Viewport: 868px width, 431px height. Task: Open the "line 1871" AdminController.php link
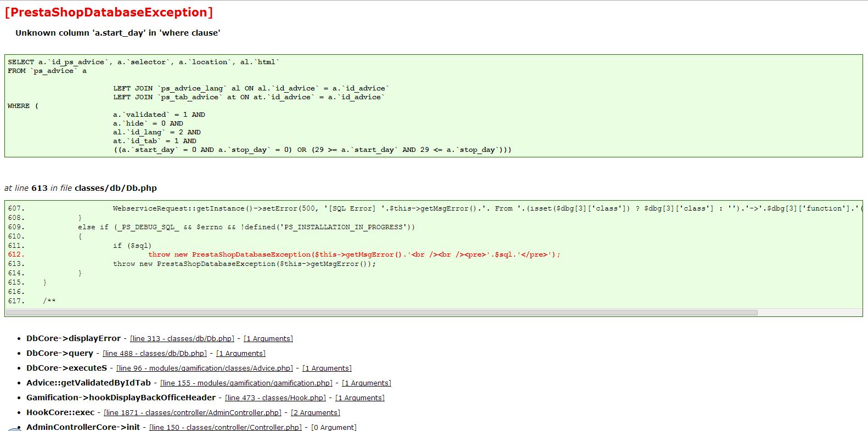click(x=193, y=413)
